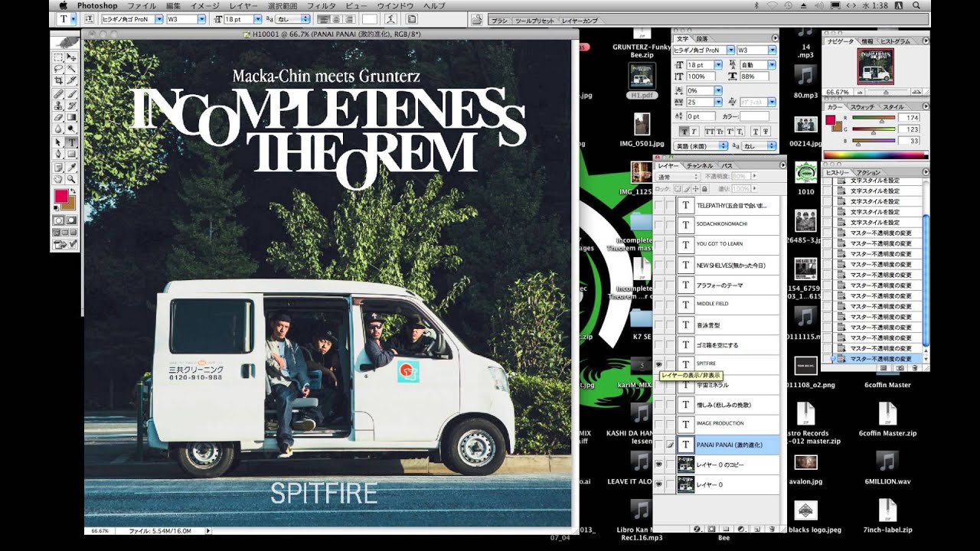Open the ファイル menu
Screen dimensions: 980x551
(x=141, y=5)
